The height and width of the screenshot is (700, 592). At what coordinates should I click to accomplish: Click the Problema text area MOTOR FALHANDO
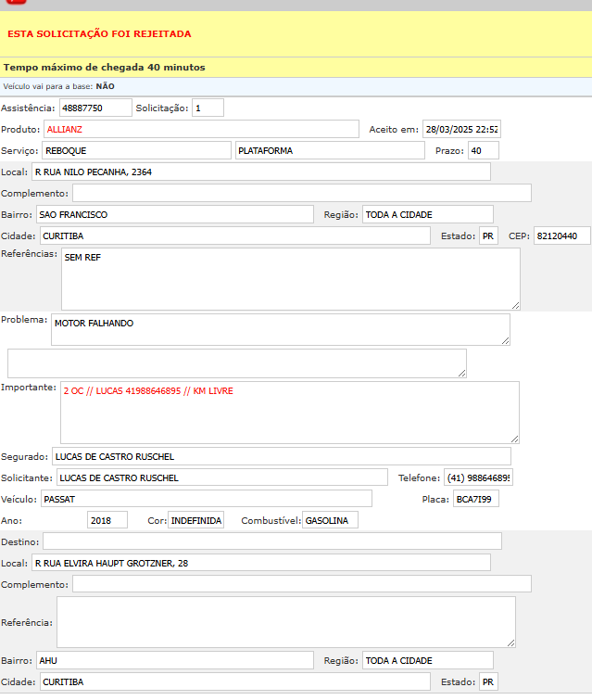click(x=280, y=329)
